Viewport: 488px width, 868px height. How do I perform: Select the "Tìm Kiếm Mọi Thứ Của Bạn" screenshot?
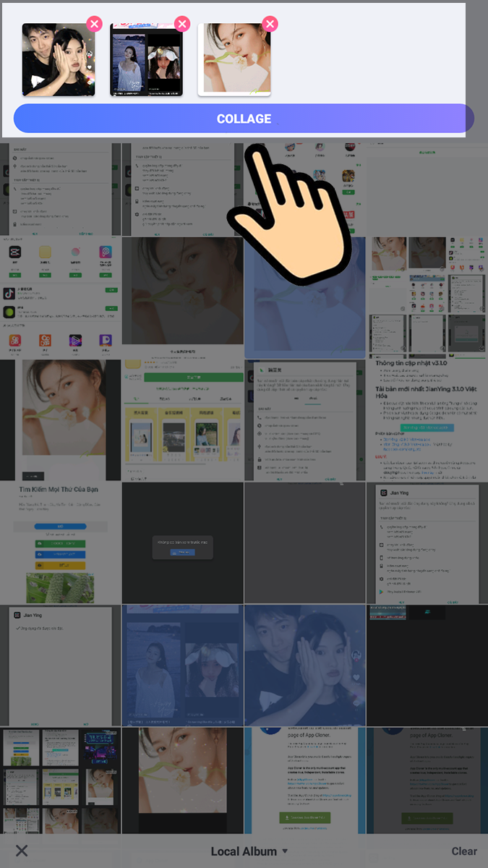click(x=60, y=542)
